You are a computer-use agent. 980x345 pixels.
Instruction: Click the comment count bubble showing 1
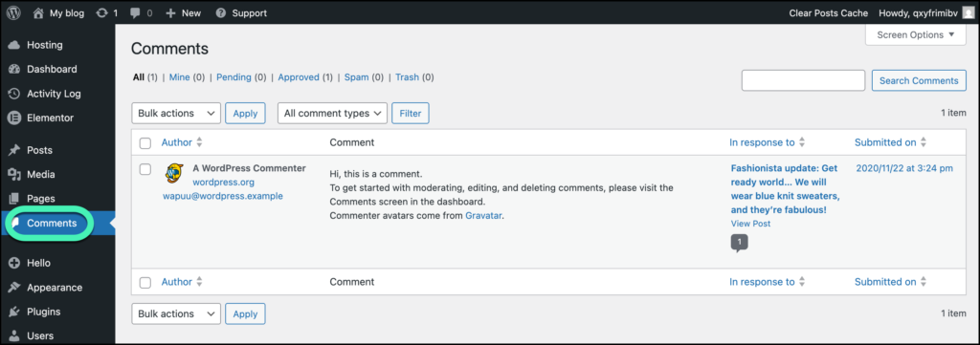[x=740, y=242]
